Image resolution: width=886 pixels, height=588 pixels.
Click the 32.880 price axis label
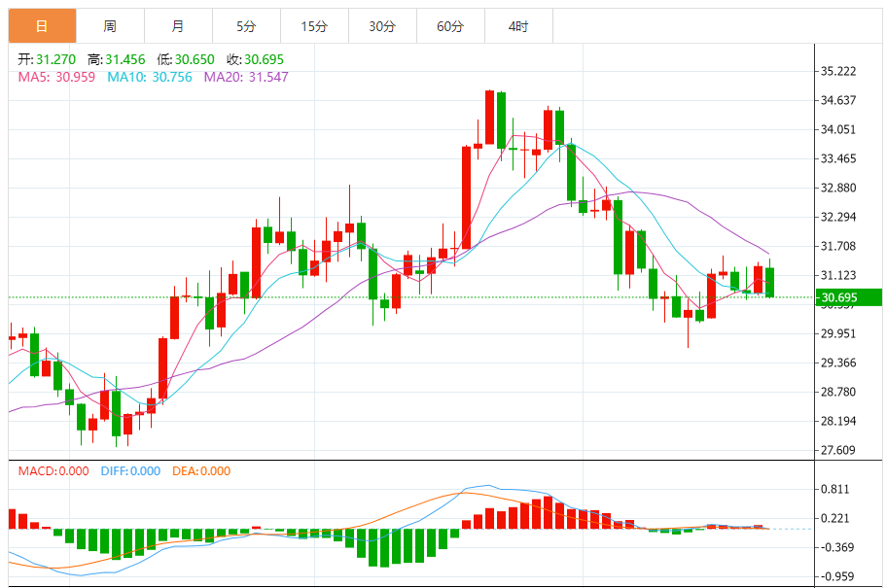838,189
